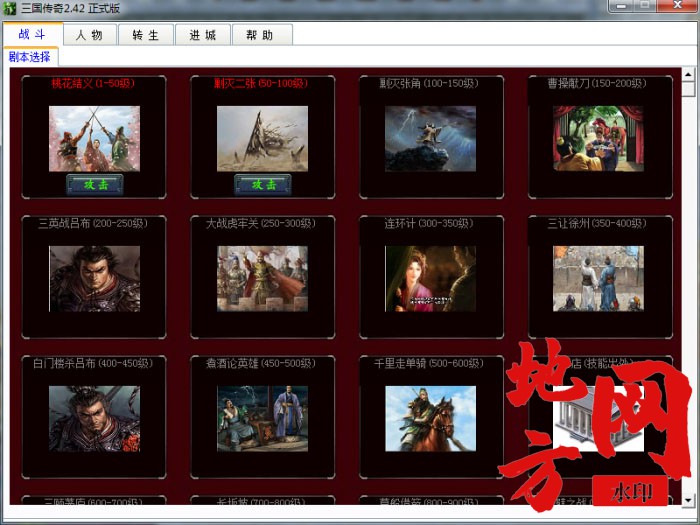
Task: Click the 大战虎牢关 (250-300级) title
Action: [x=261, y=223]
